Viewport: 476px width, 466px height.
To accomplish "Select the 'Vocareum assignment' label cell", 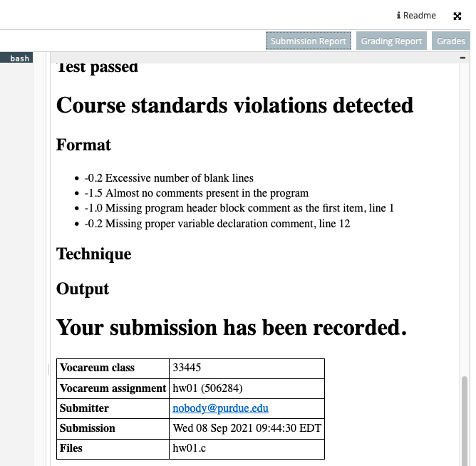I will click(113, 388).
